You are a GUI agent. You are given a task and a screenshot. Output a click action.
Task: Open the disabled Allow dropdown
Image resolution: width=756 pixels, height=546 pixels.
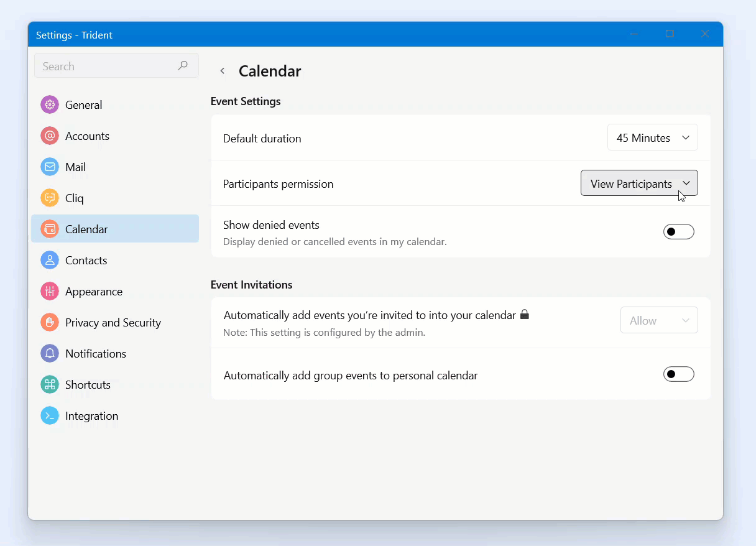[658, 321]
